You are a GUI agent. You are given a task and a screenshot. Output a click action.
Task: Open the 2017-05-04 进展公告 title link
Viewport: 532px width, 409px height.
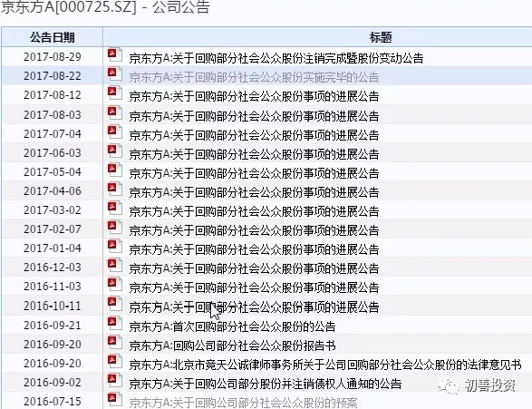click(x=254, y=173)
